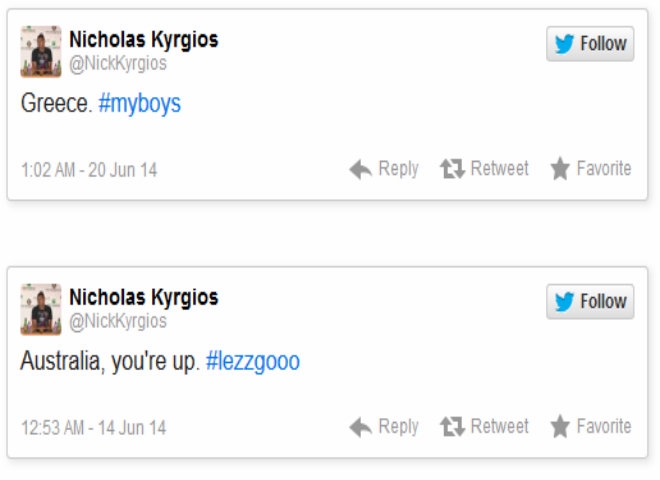Click the reply arrow icon on the Greece tweet

[361, 169]
